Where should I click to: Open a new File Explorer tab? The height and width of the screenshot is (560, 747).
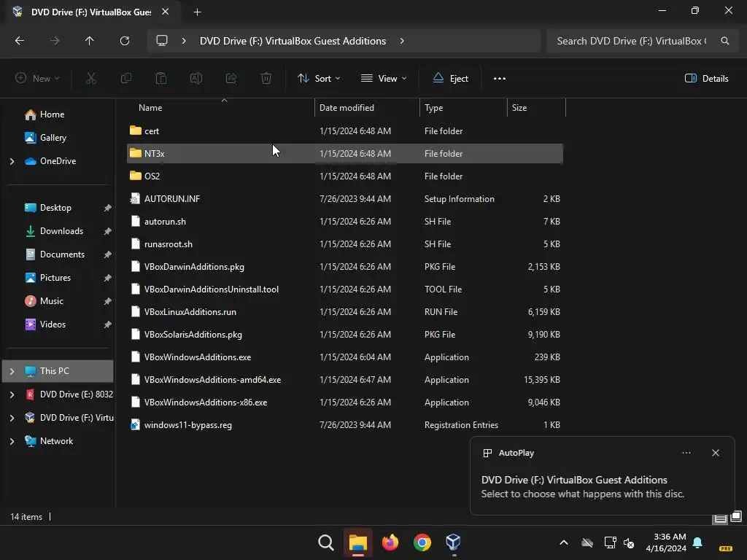[x=197, y=12]
